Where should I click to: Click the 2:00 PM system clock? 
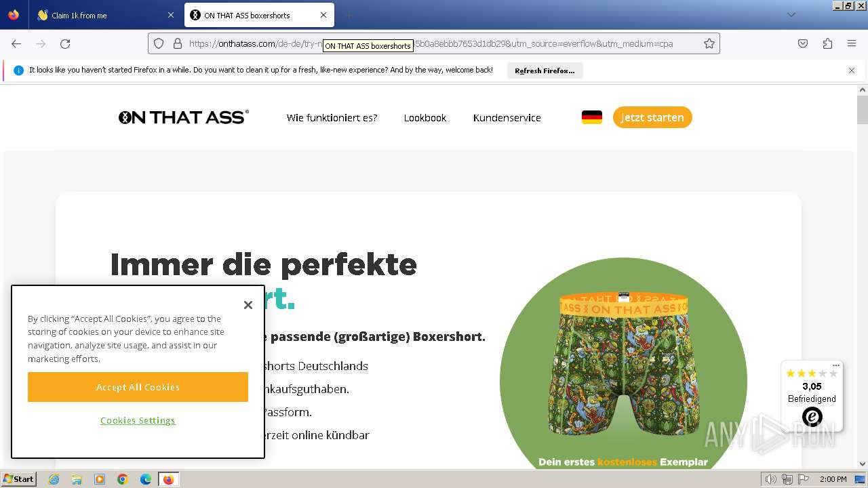tap(833, 479)
